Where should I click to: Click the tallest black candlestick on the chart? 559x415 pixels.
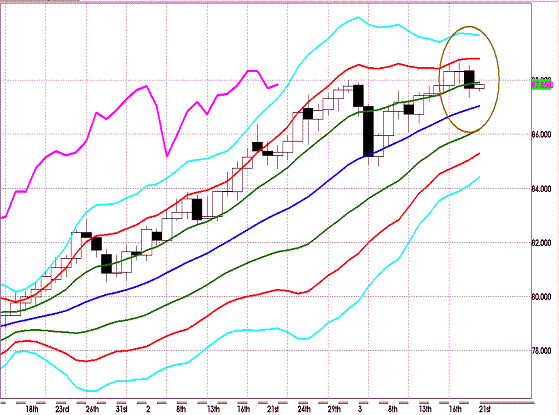coord(368,131)
